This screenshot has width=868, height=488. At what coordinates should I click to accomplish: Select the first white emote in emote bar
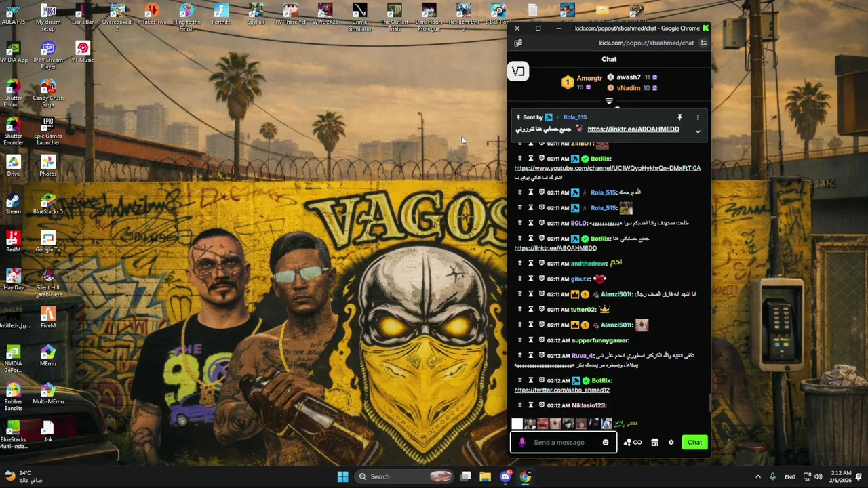[x=517, y=424]
